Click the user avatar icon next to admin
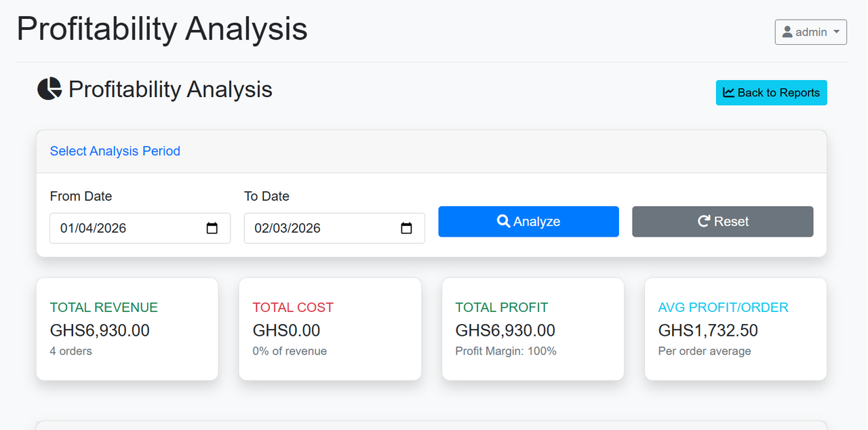 coord(787,32)
